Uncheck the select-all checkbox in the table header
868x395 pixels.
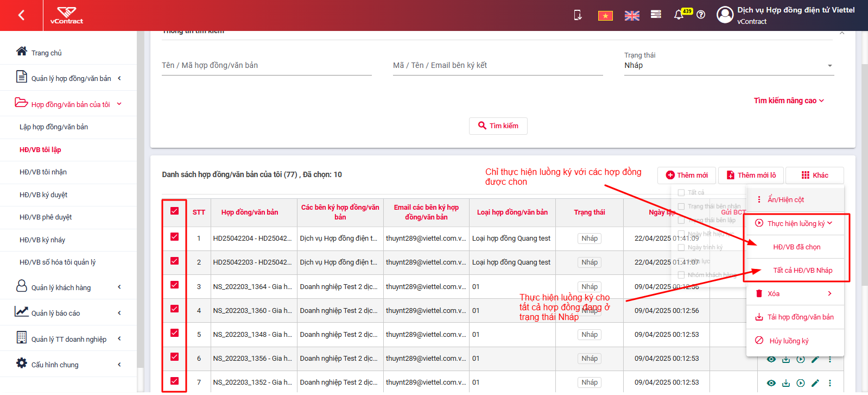(174, 211)
